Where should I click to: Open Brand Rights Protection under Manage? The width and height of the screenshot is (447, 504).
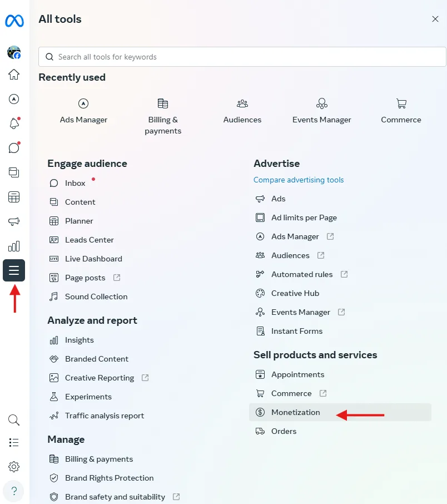[x=109, y=478]
